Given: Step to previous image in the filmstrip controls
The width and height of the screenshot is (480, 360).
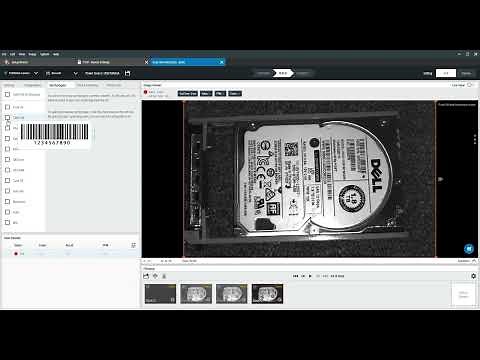Looking at the screenshot, I should 303,276.
